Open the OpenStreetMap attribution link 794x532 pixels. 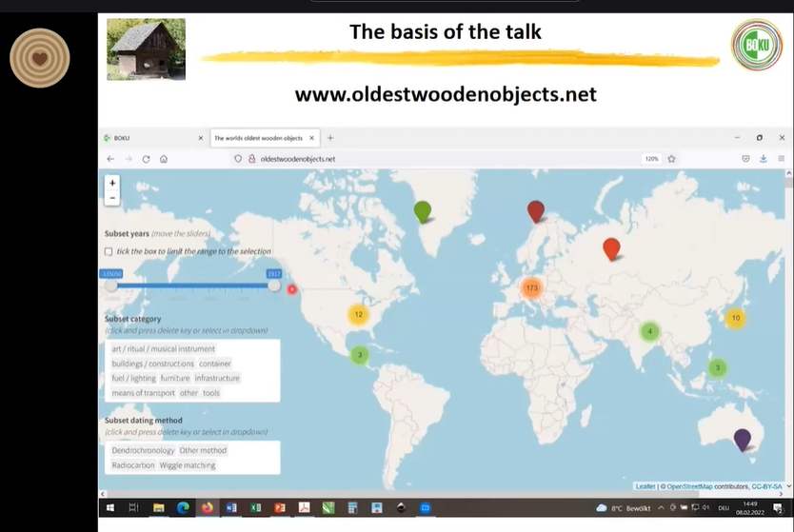689,486
